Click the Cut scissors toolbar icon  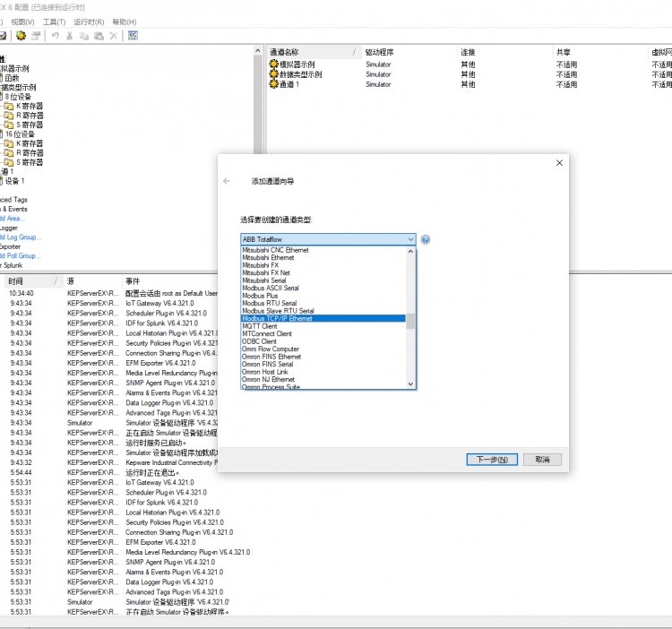(x=69, y=36)
